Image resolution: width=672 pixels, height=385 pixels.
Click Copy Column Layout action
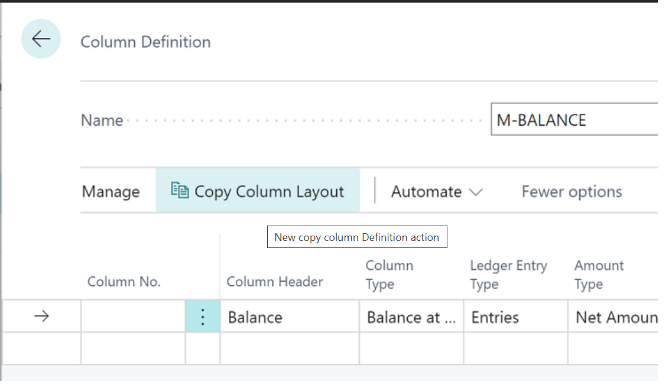258,191
